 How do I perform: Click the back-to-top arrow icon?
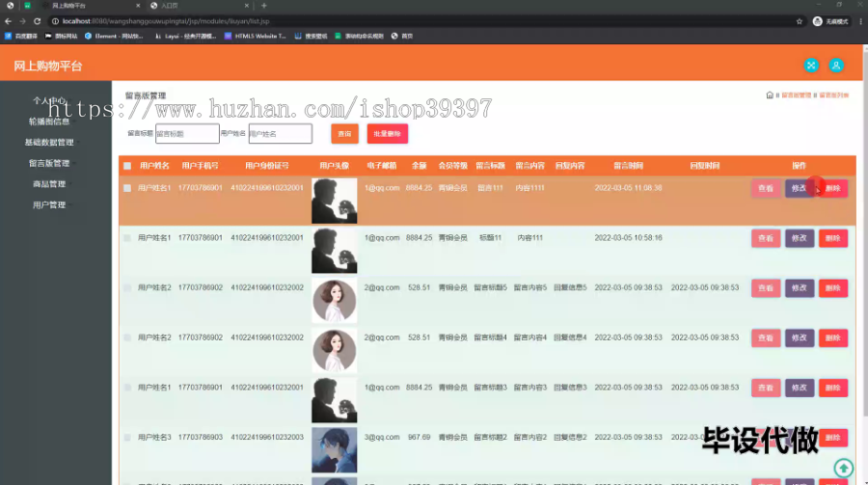click(x=844, y=469)
